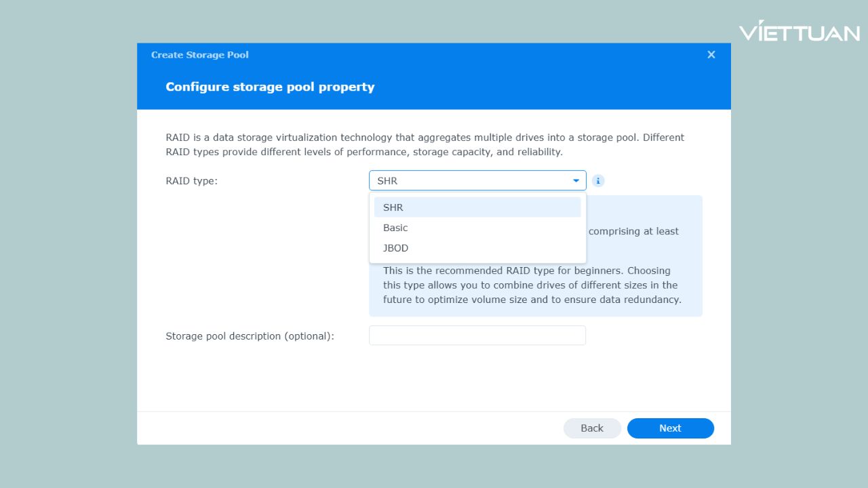Viewport: 868px width, 488px height.
Task: Choose Basic as the RAID type
Action: (x=477, y=228)
